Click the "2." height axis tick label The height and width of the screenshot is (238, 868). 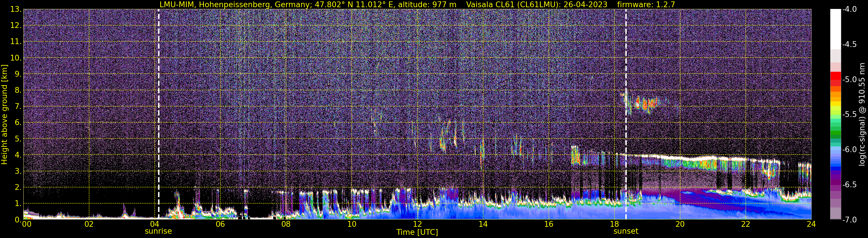click(18, 188)
